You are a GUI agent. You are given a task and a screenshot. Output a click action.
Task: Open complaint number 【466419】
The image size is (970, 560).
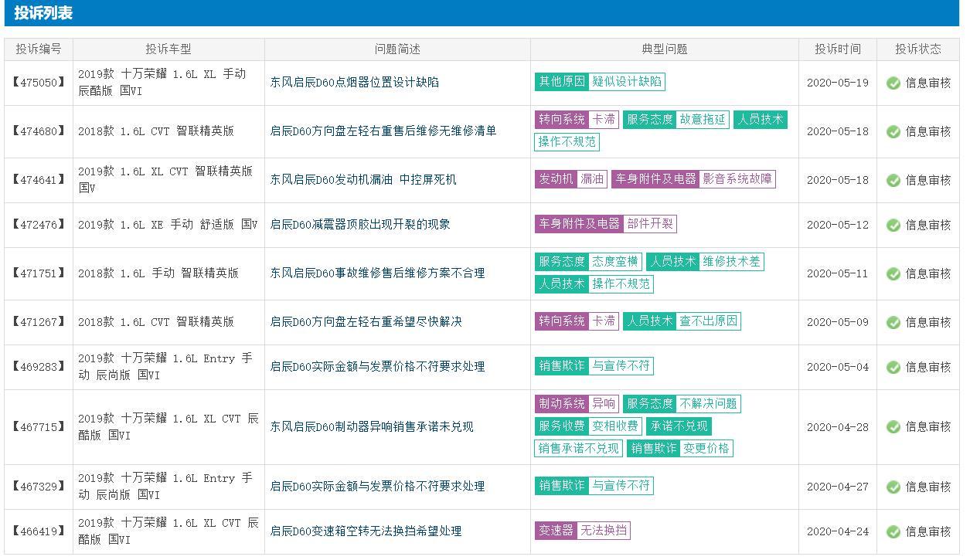point(38,531)
